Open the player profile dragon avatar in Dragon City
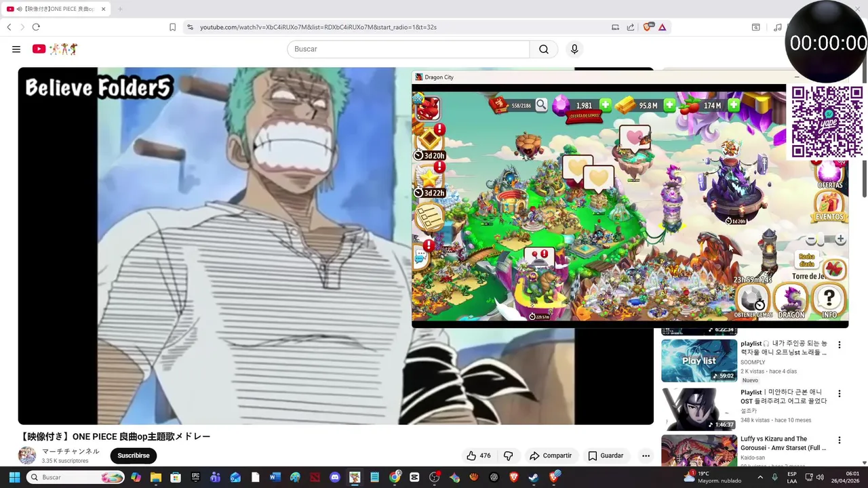Viewport: 868px width, 488px height. pyautogui.click(x=427, y=108)
